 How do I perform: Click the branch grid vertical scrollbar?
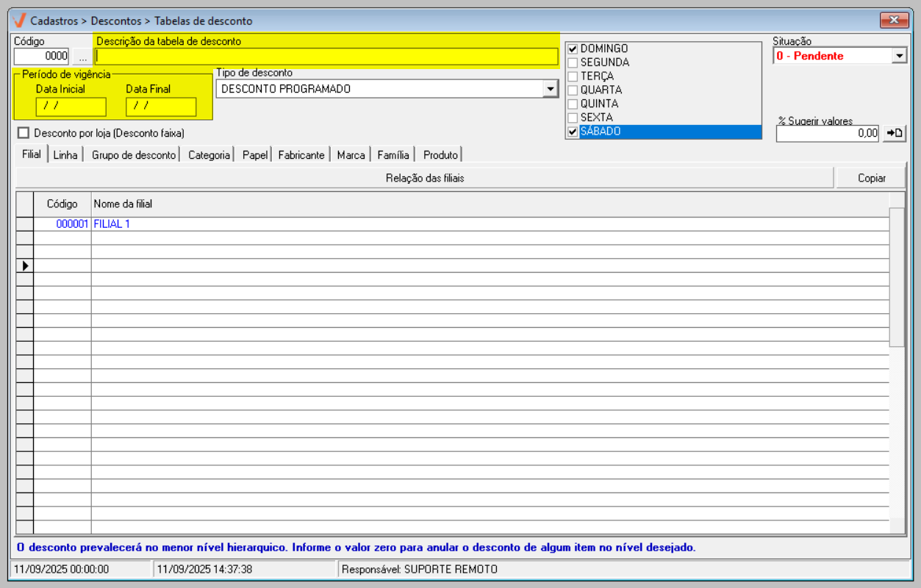(x=897, y=276)
